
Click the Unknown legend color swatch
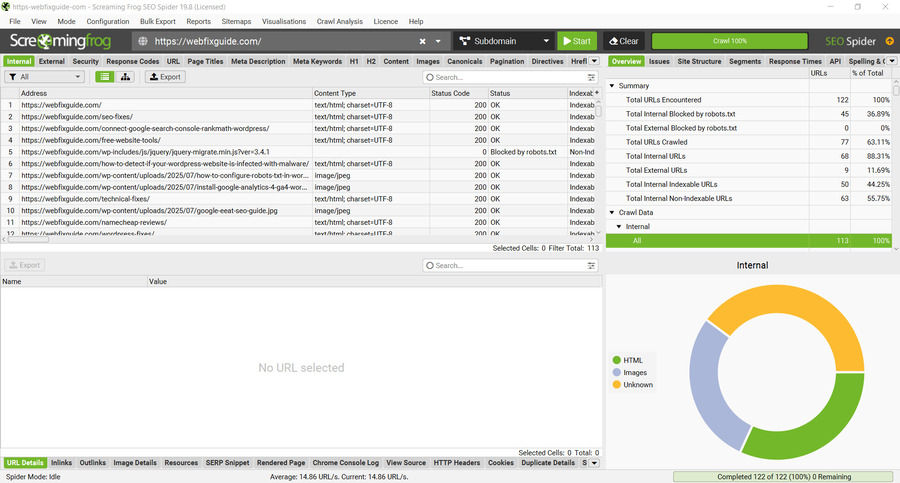click(616, 385)
